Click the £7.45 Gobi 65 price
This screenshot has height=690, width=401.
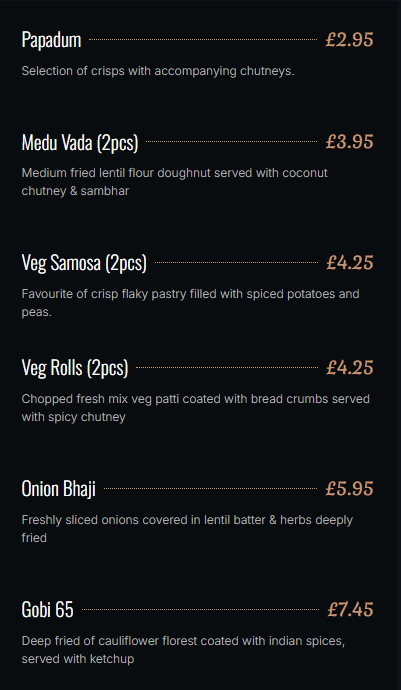[350, 609]
